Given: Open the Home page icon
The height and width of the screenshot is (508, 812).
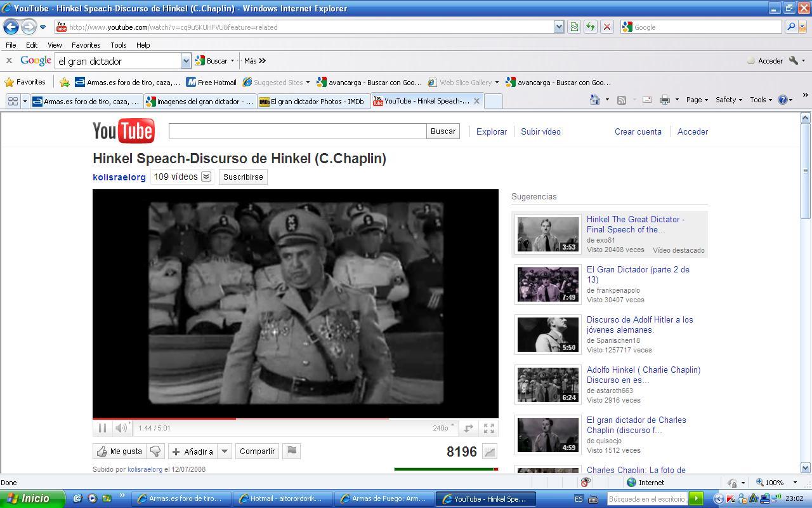Looking at the screenshot, I should [x=594, y=100].
